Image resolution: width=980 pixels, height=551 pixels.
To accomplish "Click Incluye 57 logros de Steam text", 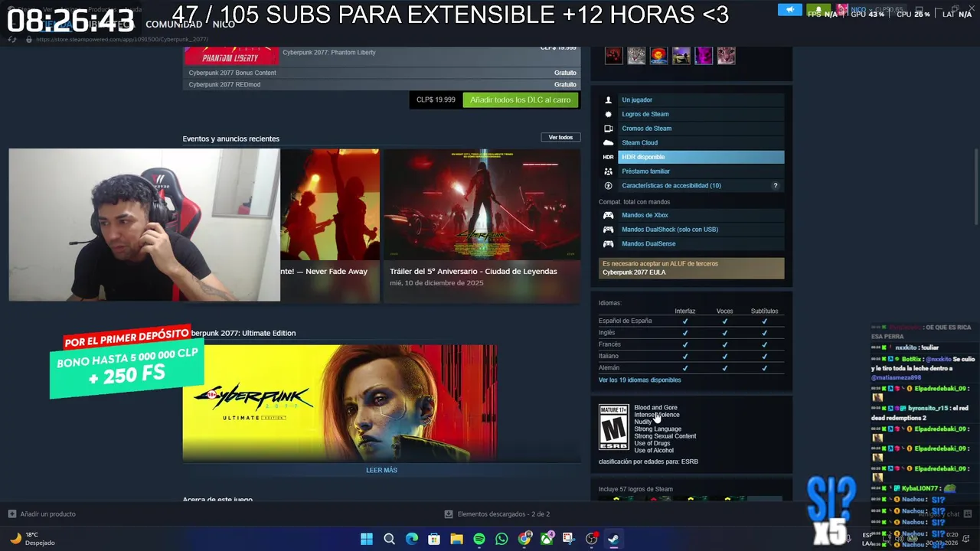I will point(635,489).
